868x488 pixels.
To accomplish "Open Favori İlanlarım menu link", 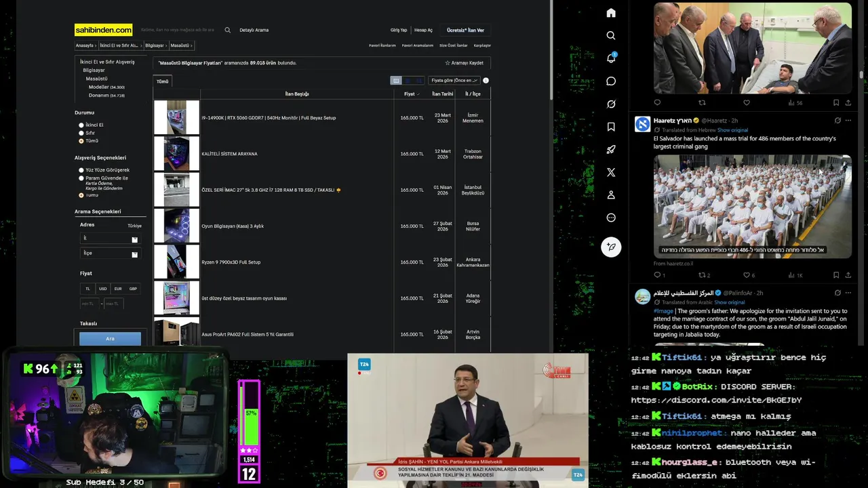I will [x=382, y=45].
